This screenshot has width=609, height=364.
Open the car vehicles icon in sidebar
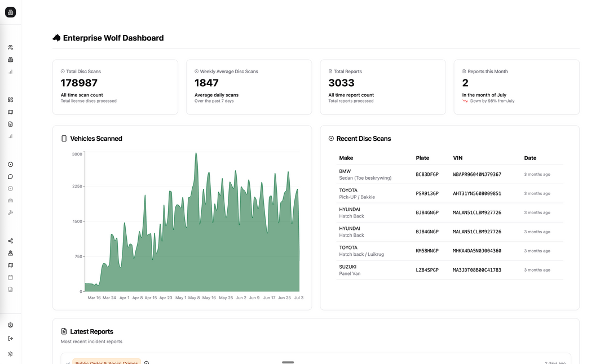click(10, 201)
